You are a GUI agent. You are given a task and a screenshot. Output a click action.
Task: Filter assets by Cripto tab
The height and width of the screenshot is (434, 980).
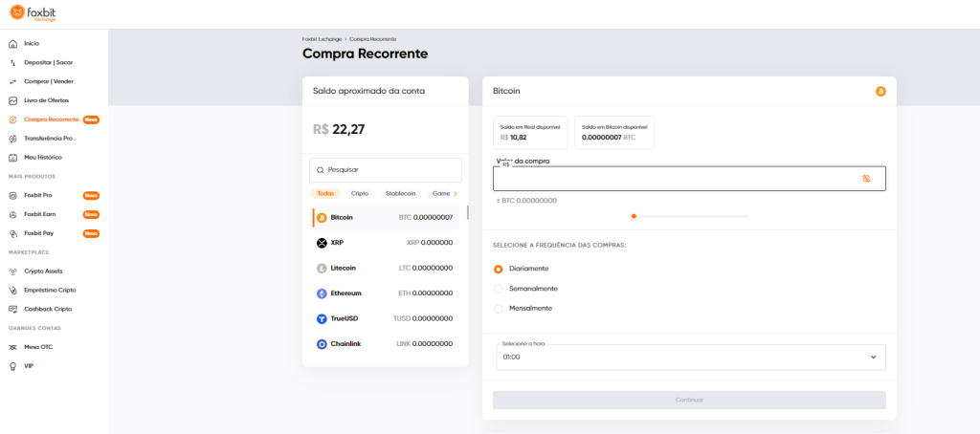360,194
